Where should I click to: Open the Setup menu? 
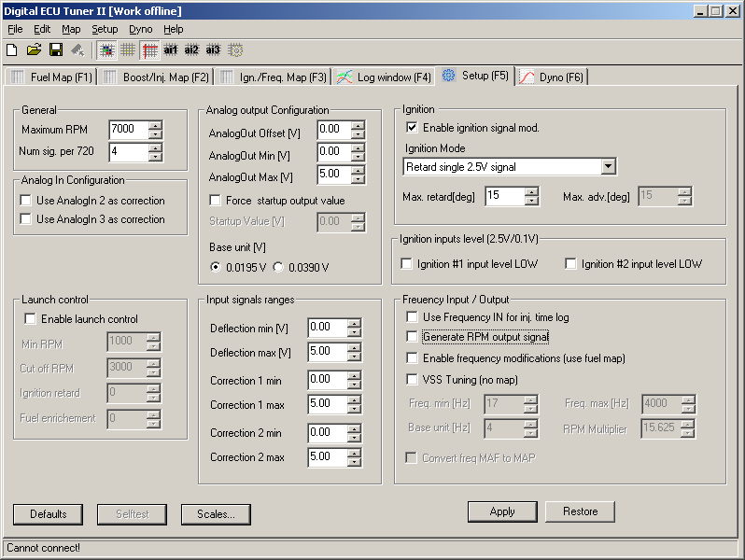[105, 29]
